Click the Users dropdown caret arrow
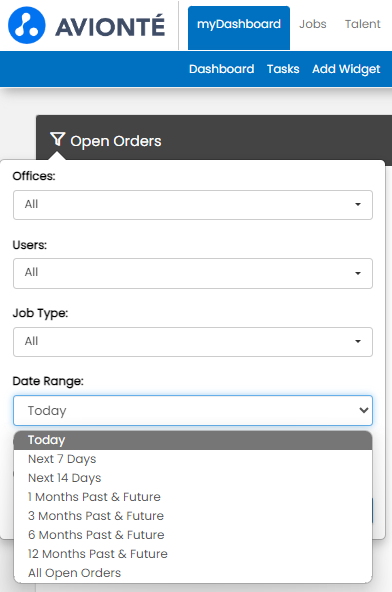 [x=358, y=273]
